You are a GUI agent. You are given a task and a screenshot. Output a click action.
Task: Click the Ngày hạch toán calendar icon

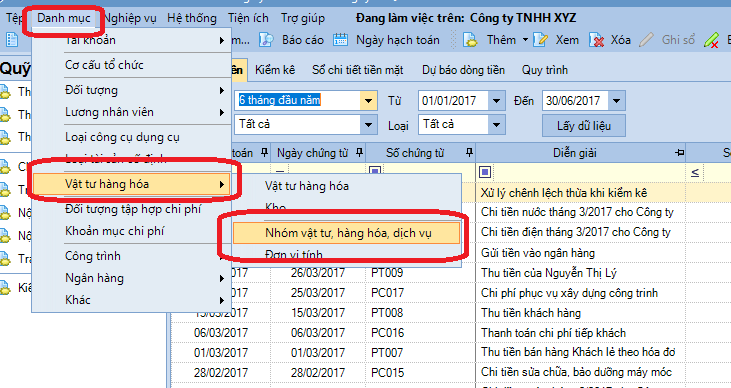(x=340, y=40)
